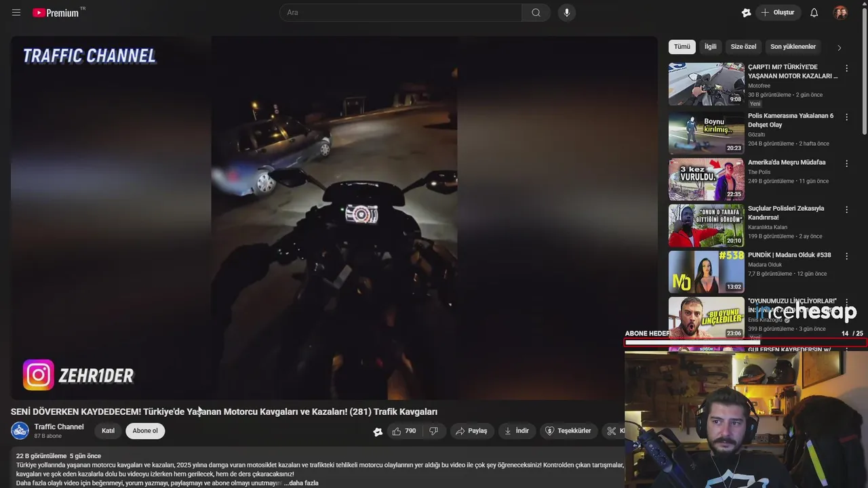The image size is (868, 488).
Task: Open the hamburger guide menu
Action: click(16, 12)
